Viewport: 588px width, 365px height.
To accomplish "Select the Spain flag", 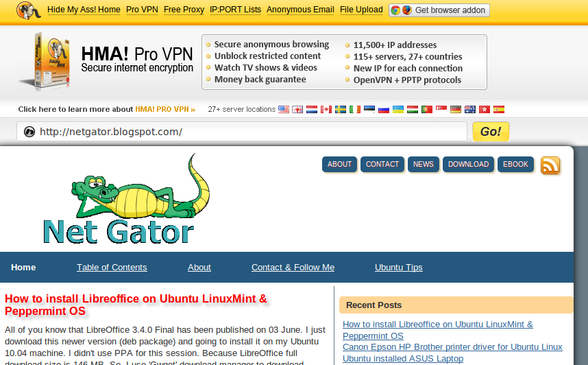I will 499,109.
